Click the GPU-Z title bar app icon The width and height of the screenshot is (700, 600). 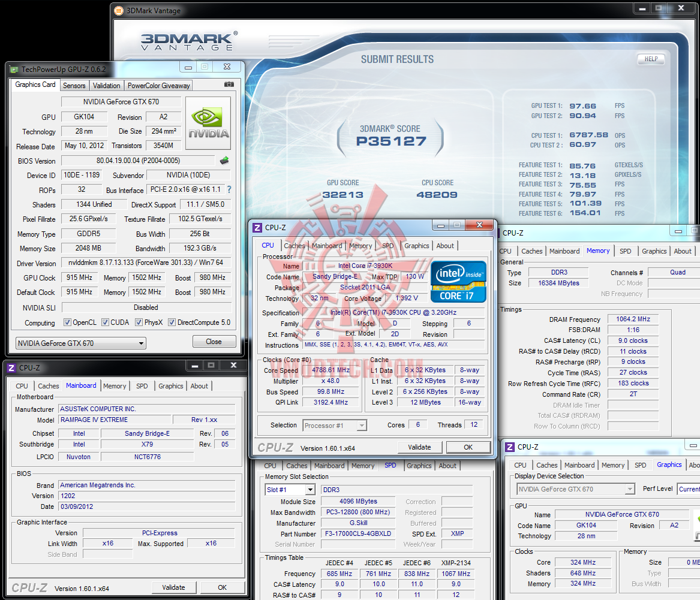[14, 70]
